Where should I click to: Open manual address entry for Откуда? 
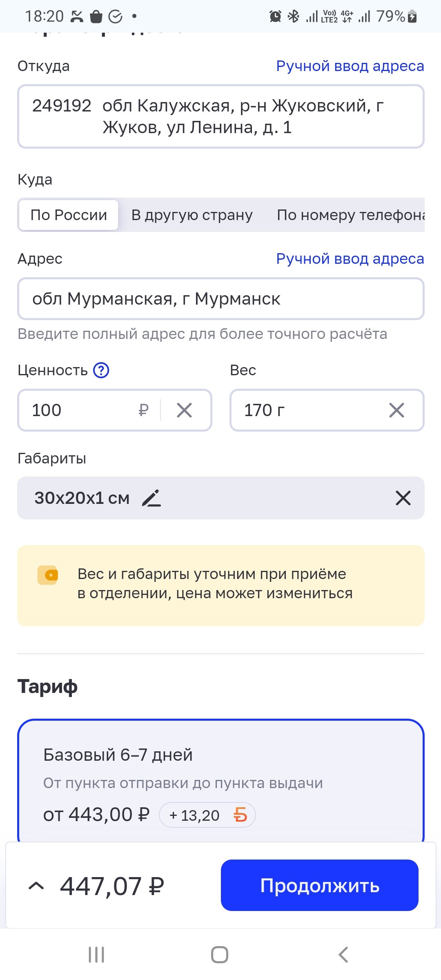350,66
